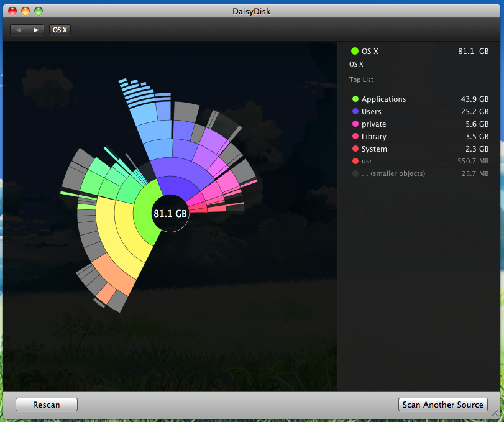Open the private entry in Top List
The image size is (504, 422).
420,124
